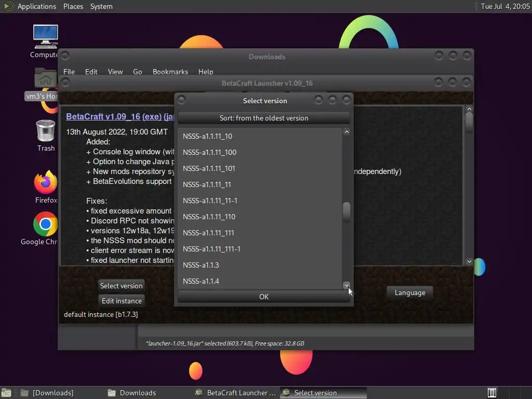Open Help menu in Downloads window
Image resolution: width=532 pixels, height=399 pixels.
(x=206, y=72)
